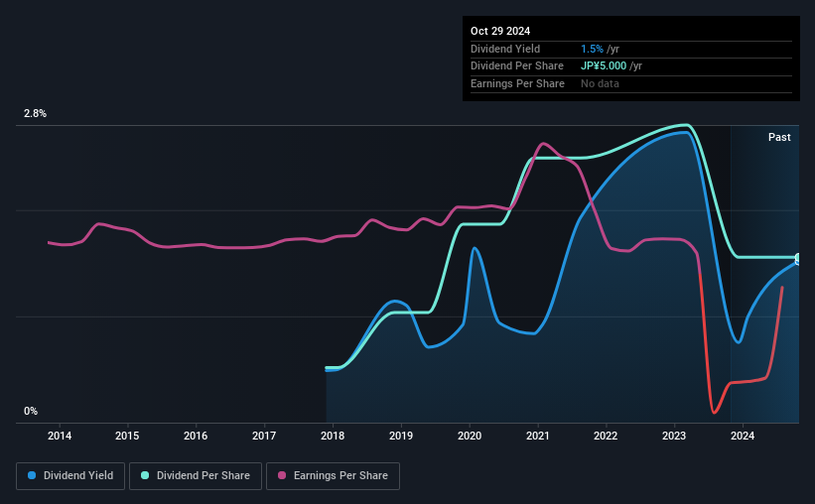Click the 2024 x-axis label
The image size is (815, 504).
pyautogui.click(x=743, y=436)
